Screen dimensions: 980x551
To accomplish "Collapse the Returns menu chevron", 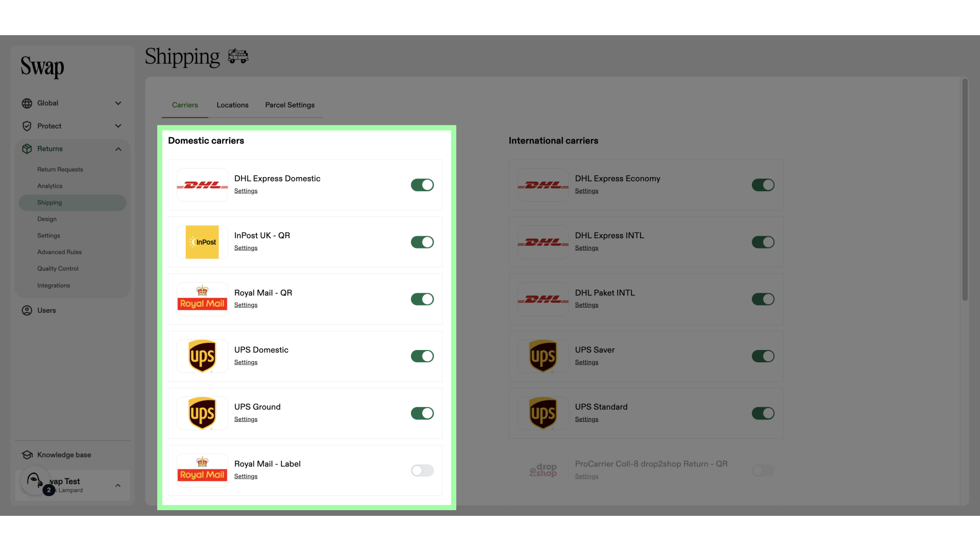I will pos(118,149).
